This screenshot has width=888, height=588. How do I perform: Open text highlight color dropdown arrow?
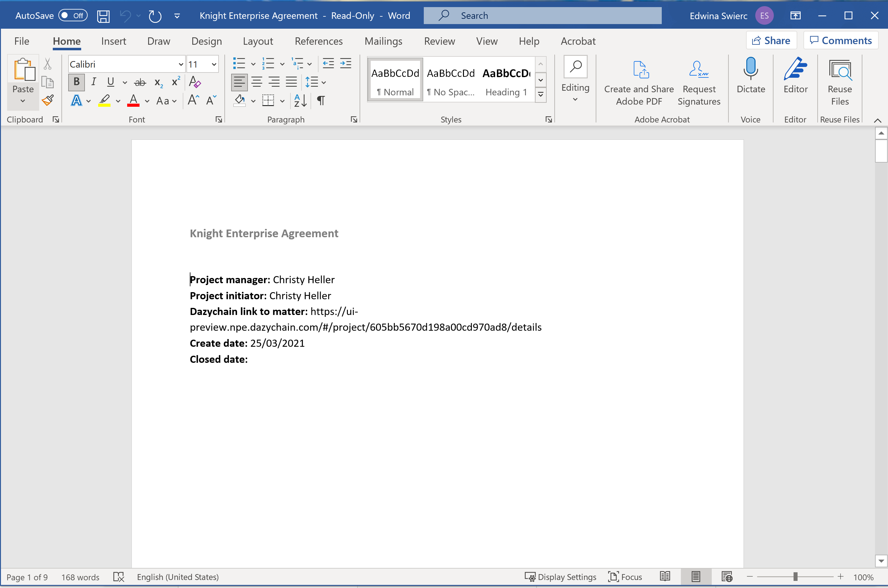click(118, 101)
